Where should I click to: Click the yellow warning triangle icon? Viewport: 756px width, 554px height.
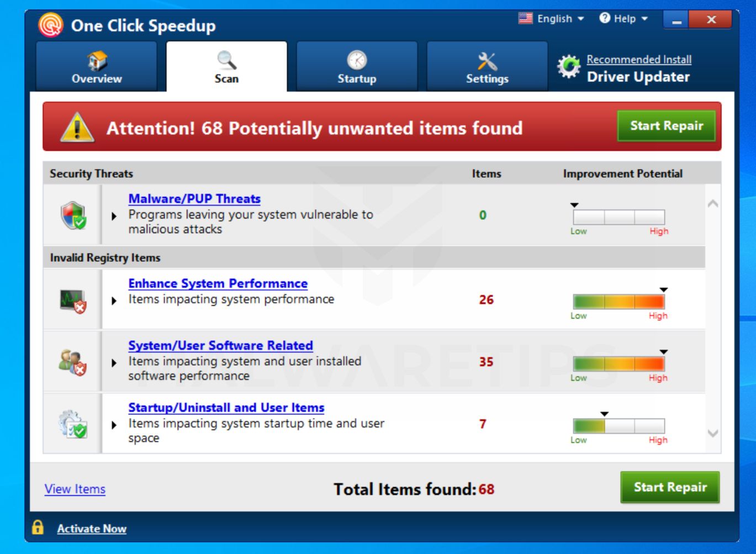coord(77,126)
